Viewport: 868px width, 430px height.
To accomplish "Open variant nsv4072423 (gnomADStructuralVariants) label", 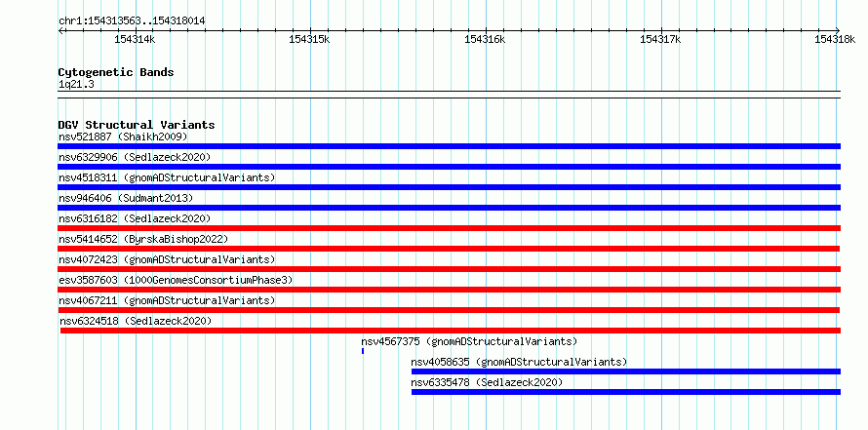I will pyautogui.click(x=167, y=259).
